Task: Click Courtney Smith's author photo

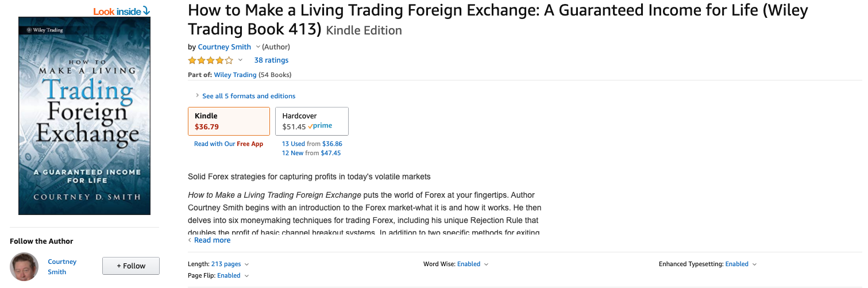Action: [x=24, y=266]
